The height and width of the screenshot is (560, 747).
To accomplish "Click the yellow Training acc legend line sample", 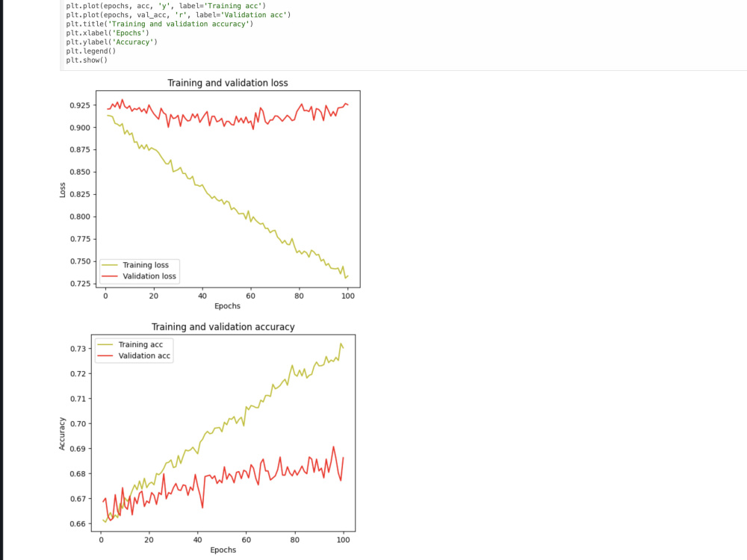I will click(x=105, y=344).
